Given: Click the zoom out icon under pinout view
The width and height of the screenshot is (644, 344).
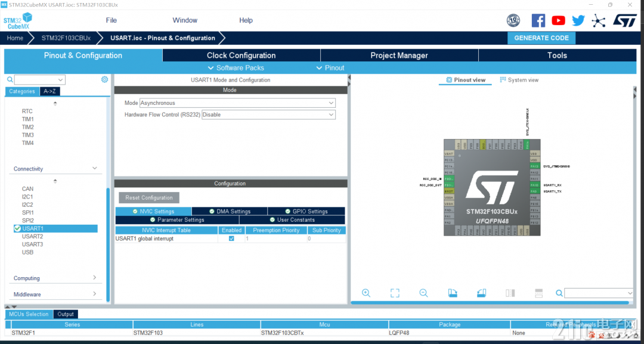Looking at the screenshot, I should (423, 293).
